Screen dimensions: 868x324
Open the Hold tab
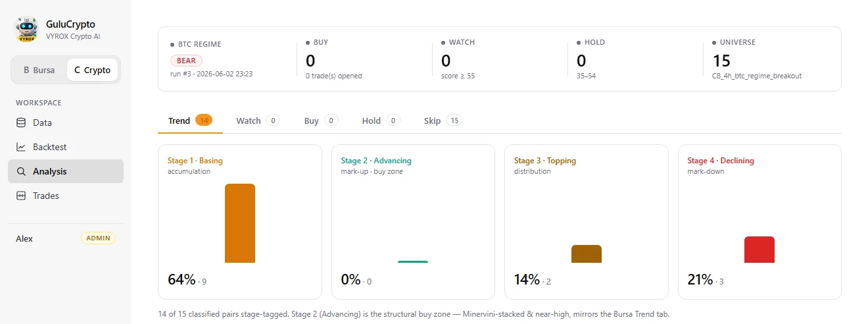381,121
